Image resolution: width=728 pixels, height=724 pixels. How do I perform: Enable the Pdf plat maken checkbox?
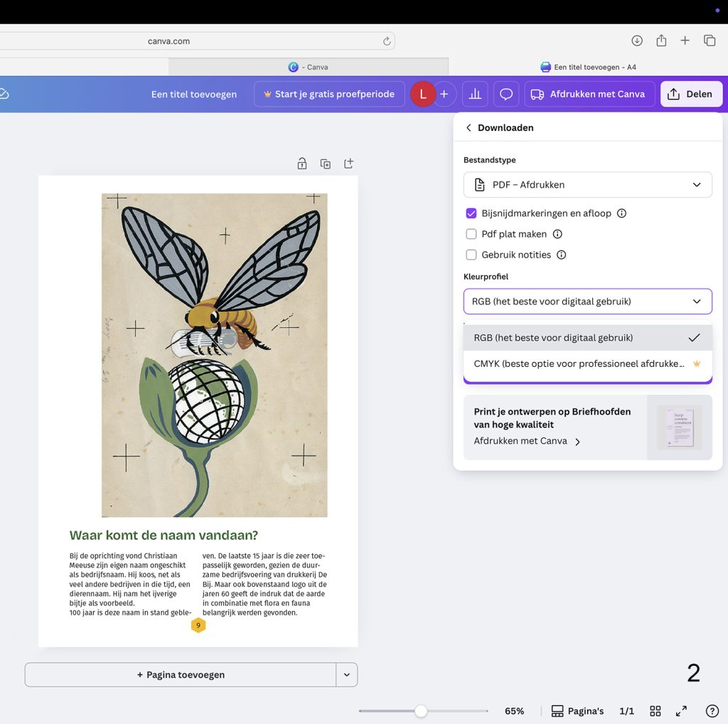[471, 233]
